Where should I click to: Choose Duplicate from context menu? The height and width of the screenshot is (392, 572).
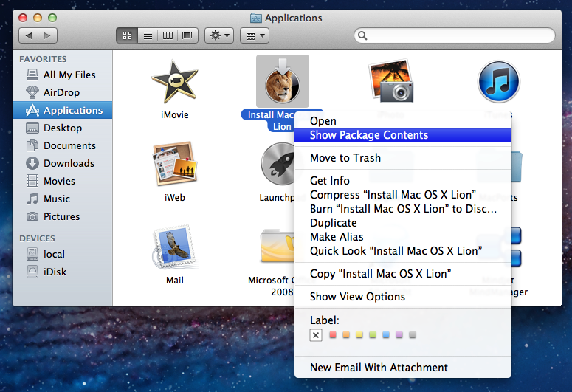[x=403, y=223]
